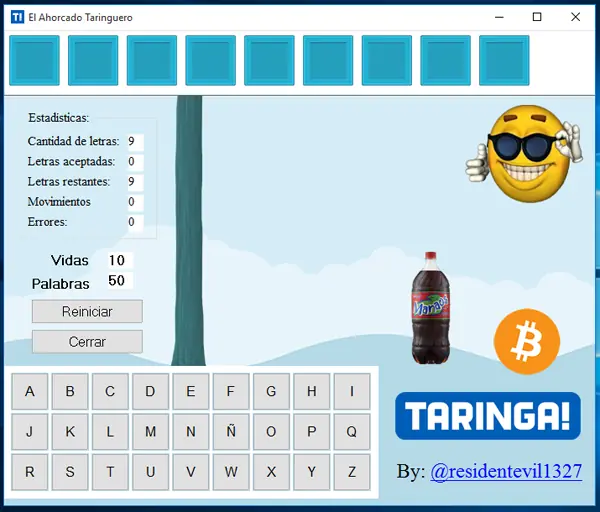Screen dimensions: 600x512
Task: Pick the S letter key
Action: [x=70, y=472]
